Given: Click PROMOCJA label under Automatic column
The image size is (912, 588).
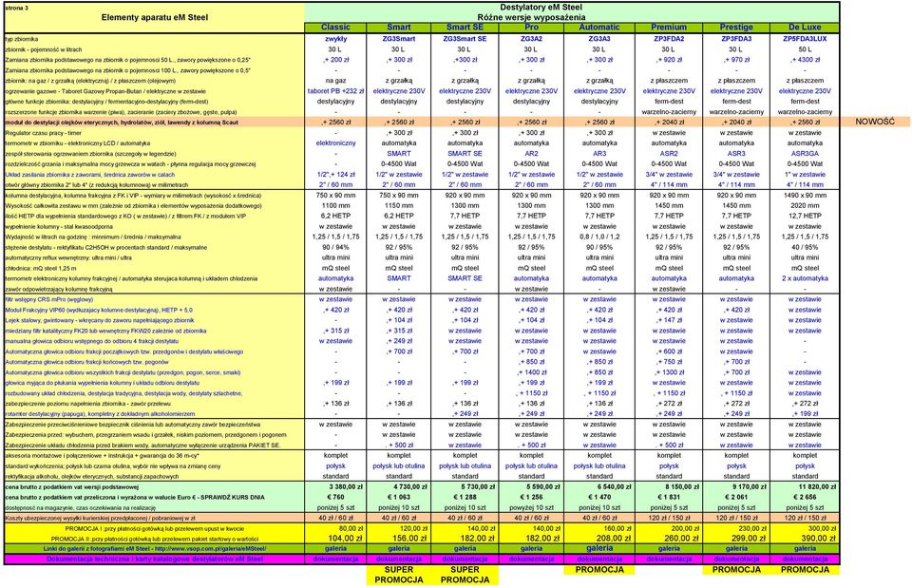Looking at the screenshot, I should coord(599,570).
